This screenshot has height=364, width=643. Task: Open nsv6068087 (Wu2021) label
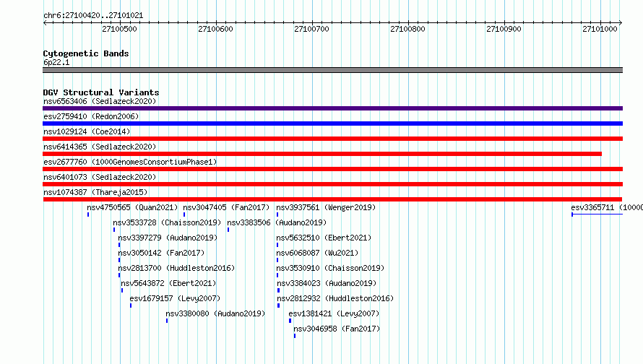coord(317,253)
